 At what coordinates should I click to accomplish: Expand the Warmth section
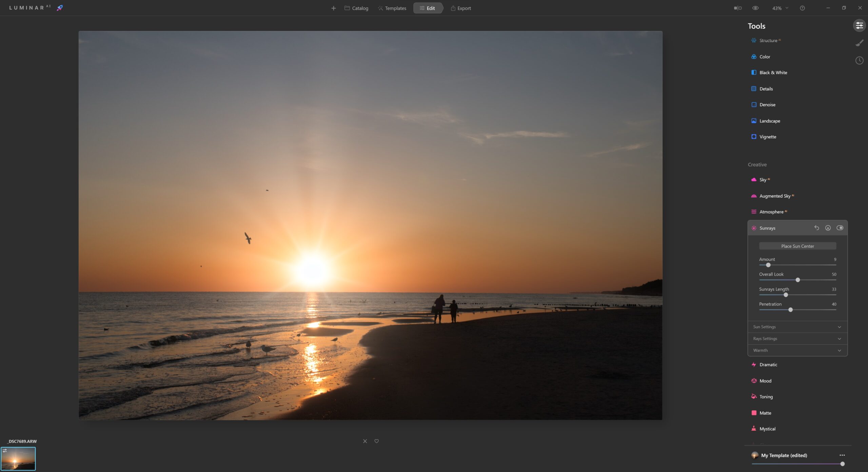click(x=797, y=350)
